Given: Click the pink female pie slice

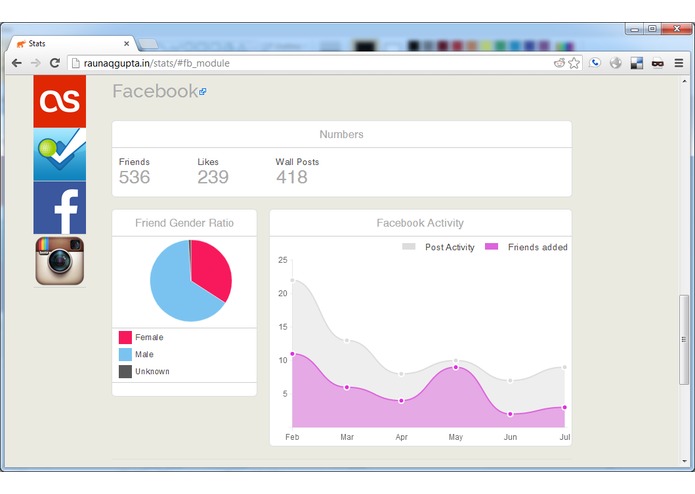Looking at the screenshot, I should tap(212, 268).
